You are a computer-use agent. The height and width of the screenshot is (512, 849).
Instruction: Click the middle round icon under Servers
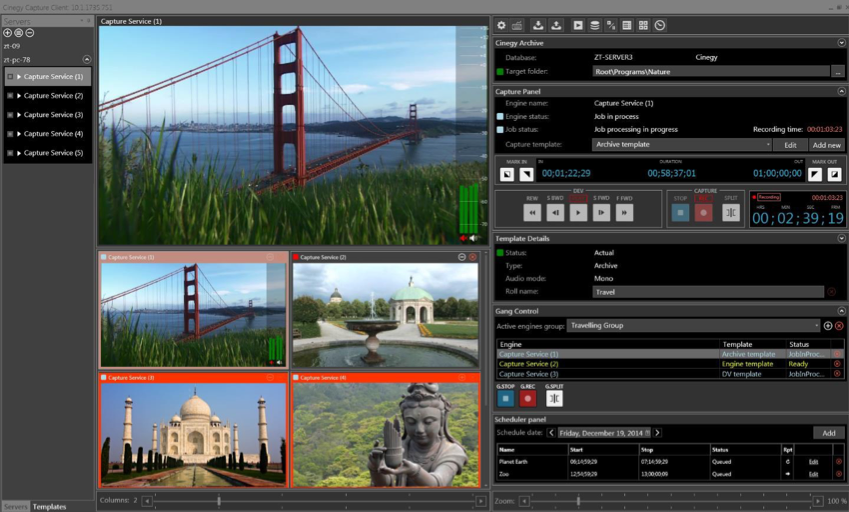point(18,33)
